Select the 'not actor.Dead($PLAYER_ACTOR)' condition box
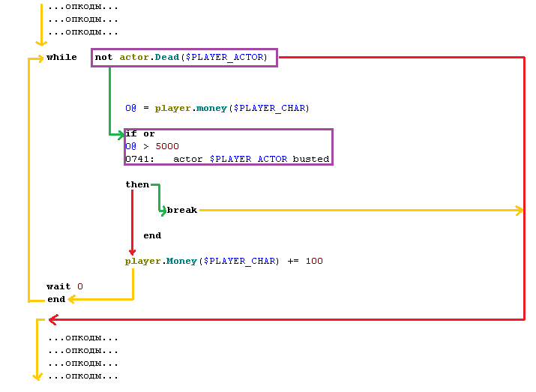536x392 pixels. [184, 58]
